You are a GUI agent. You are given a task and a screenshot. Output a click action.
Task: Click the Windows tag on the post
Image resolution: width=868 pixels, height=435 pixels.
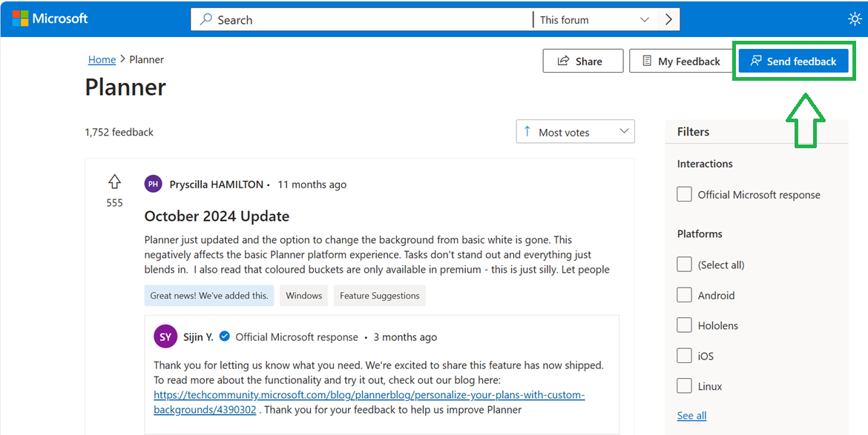304,296
